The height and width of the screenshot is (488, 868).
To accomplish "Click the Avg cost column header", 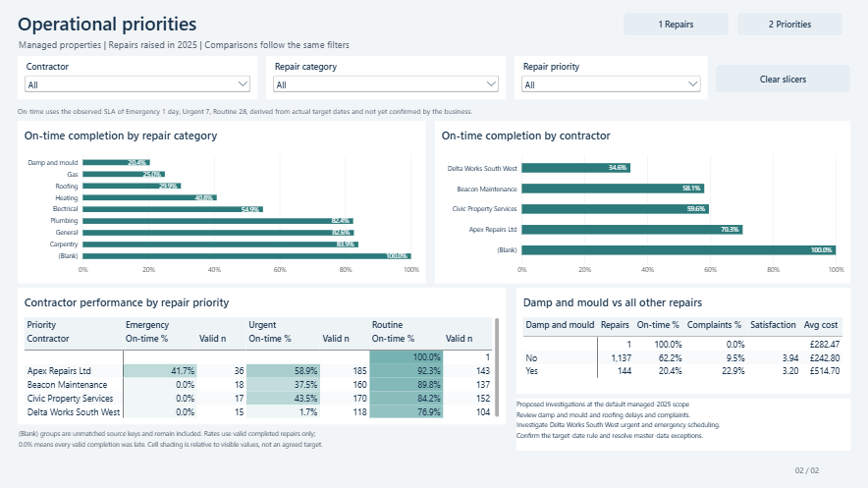I will click(821, 325).
